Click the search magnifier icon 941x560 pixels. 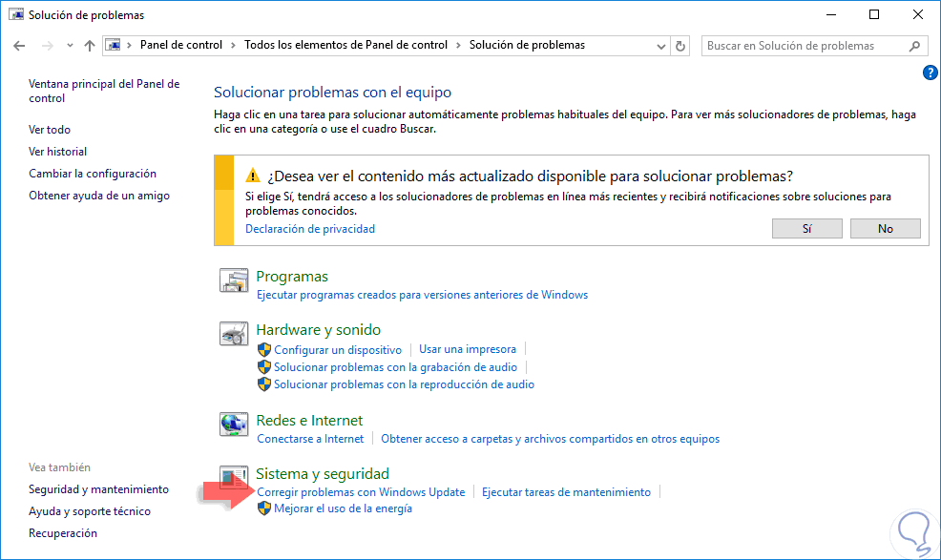(914, 46)
